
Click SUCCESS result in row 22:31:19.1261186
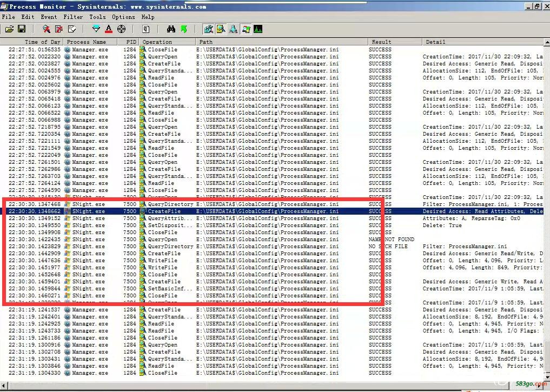380,337
